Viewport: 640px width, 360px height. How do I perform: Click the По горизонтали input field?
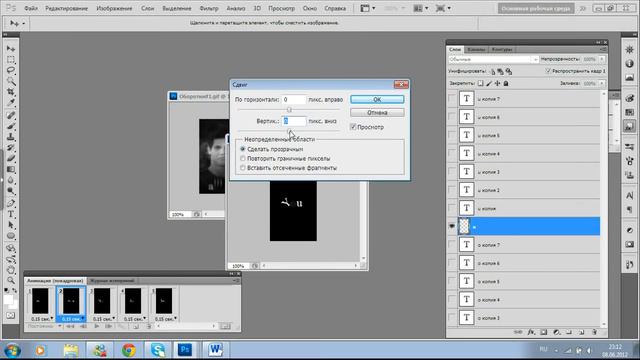[x=294, y=99]
